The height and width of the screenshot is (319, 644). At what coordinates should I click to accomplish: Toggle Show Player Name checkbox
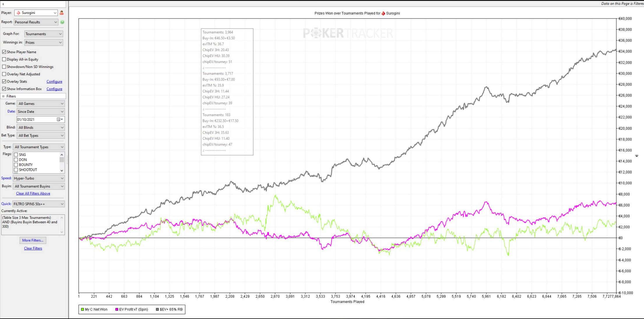click(4, 52)
